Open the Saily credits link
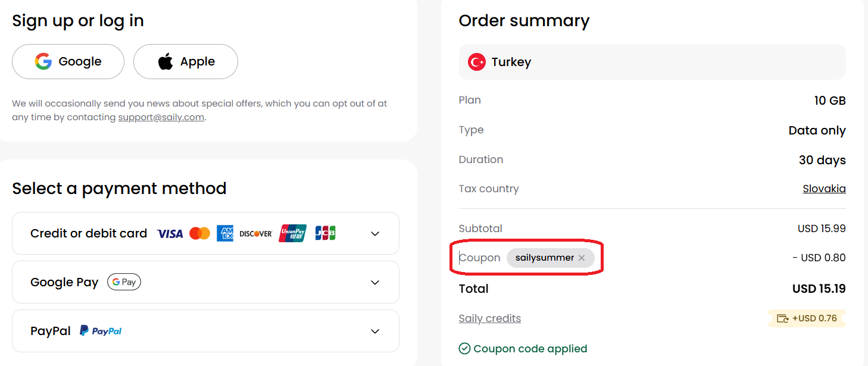The image size is (868, 366). coord(489,318)
